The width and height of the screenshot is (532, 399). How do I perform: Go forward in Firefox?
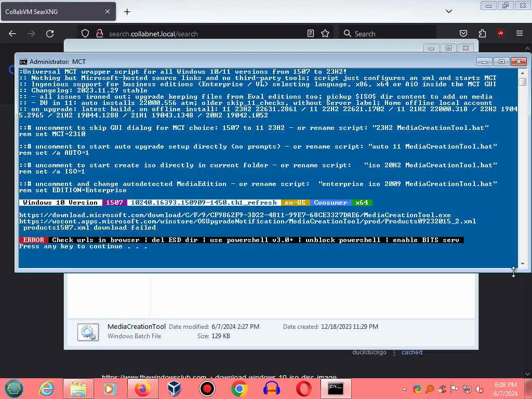coord(31,34)
